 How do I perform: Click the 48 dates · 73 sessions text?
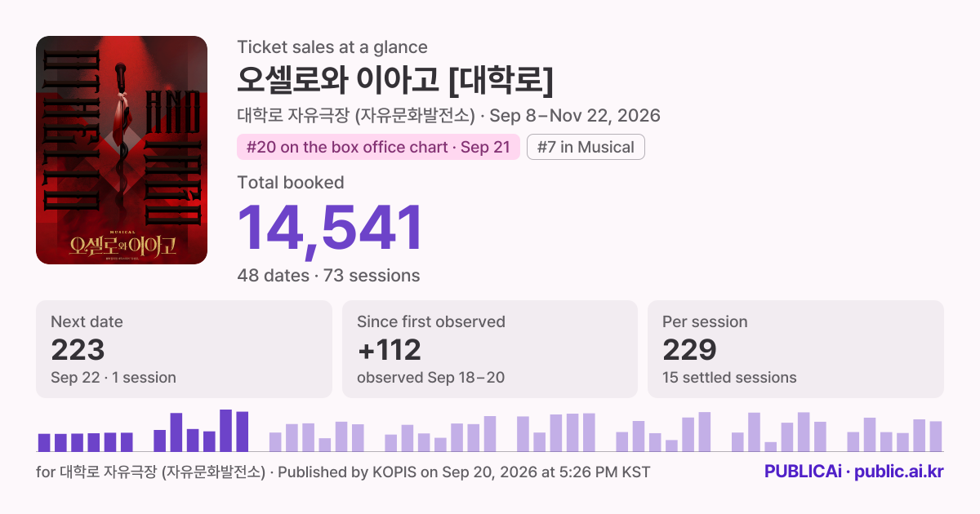(328, 275)
